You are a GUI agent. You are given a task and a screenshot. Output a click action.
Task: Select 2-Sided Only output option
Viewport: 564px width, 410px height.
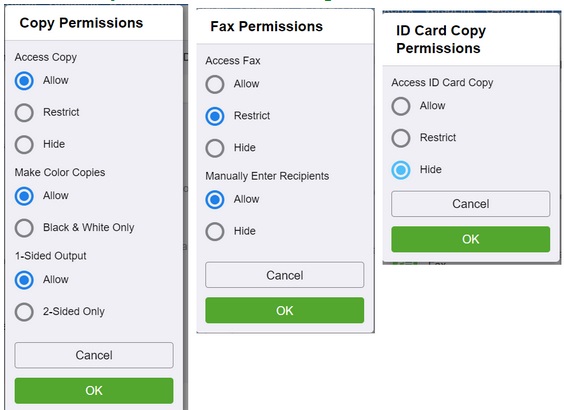coord(24,312)
